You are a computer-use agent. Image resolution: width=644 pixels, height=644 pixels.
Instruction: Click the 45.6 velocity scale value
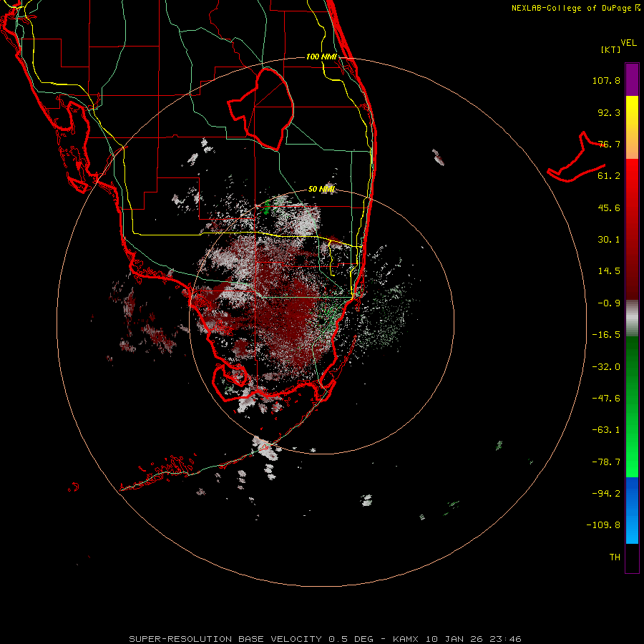click(609, 208)
